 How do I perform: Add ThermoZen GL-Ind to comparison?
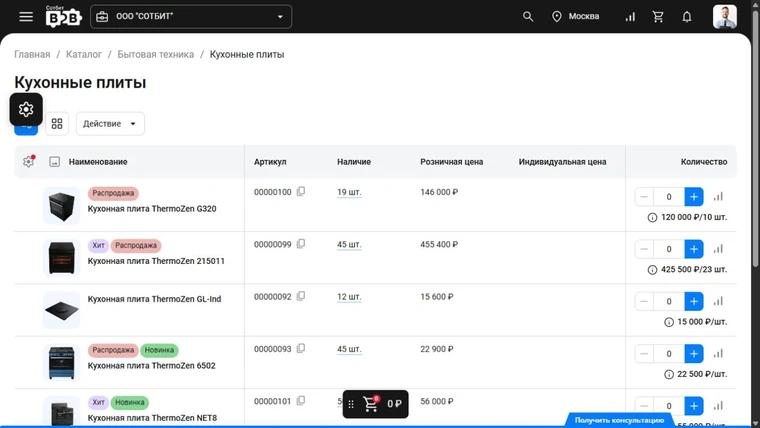click(x=718, y=301)
